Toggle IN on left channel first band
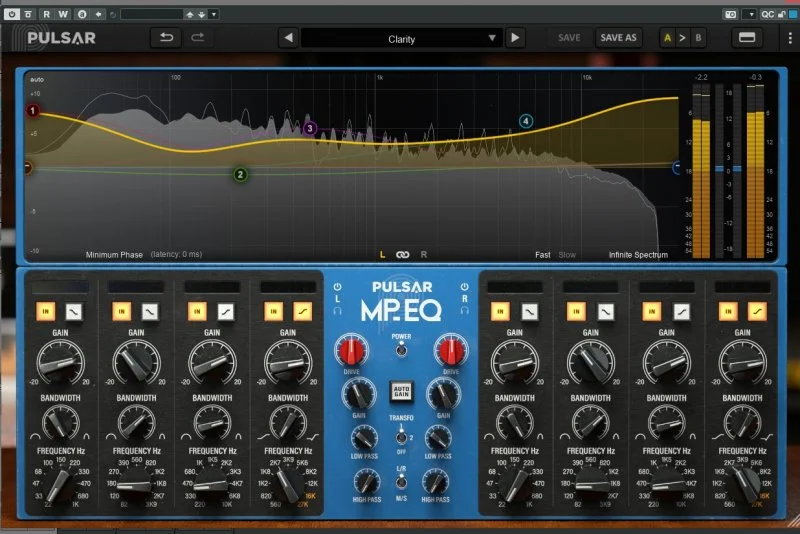 [46, 311]
